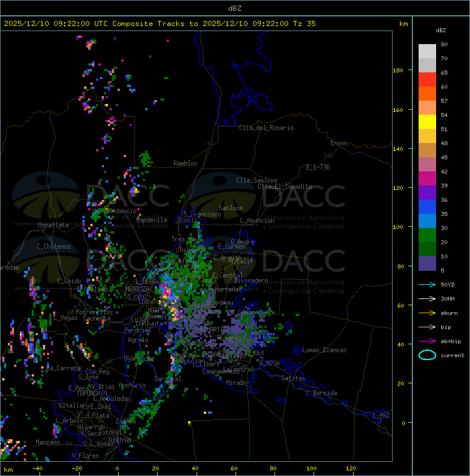
Task: Click the 'MENDOZA' city label on the map
Action: (x=137, y=289)
